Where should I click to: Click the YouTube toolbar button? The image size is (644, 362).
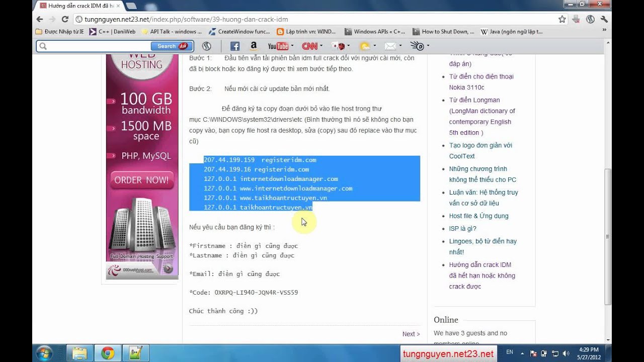278,46
